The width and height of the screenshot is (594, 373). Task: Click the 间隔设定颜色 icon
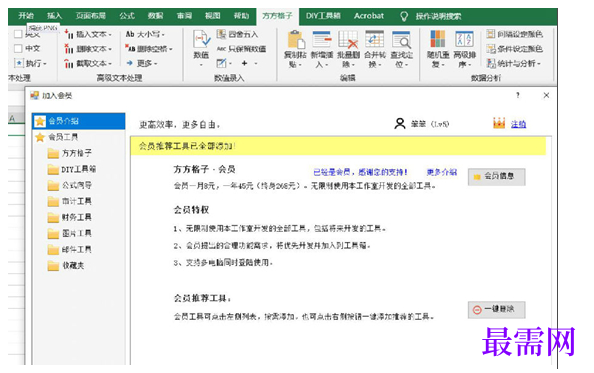(x=491, y=34)
